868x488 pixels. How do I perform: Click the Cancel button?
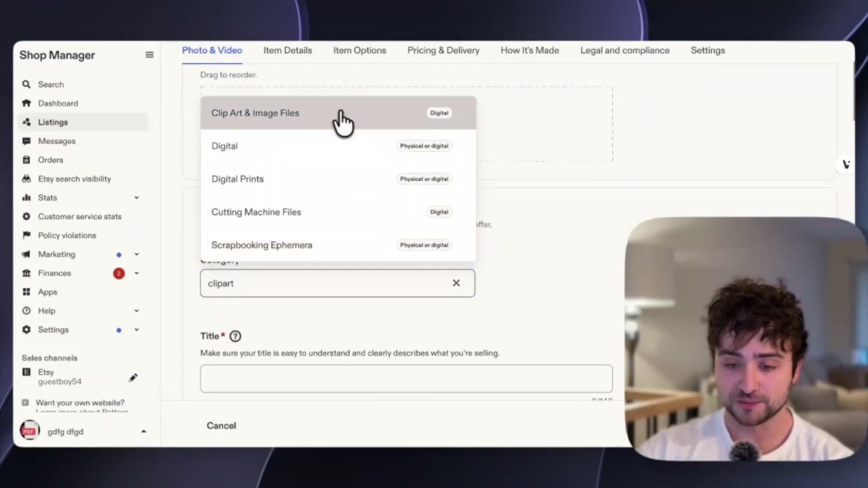click(x=221, y=425)
